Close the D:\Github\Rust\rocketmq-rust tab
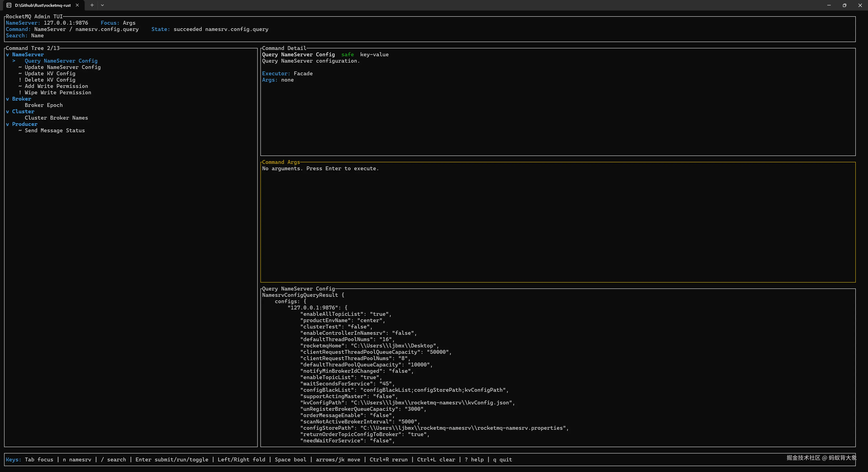The image size is (868, 472). click(x=77, y=5)
